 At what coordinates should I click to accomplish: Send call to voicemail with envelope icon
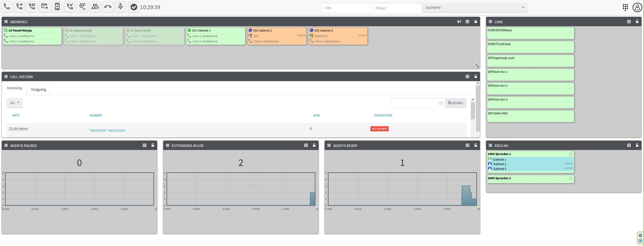pos(45,7)
